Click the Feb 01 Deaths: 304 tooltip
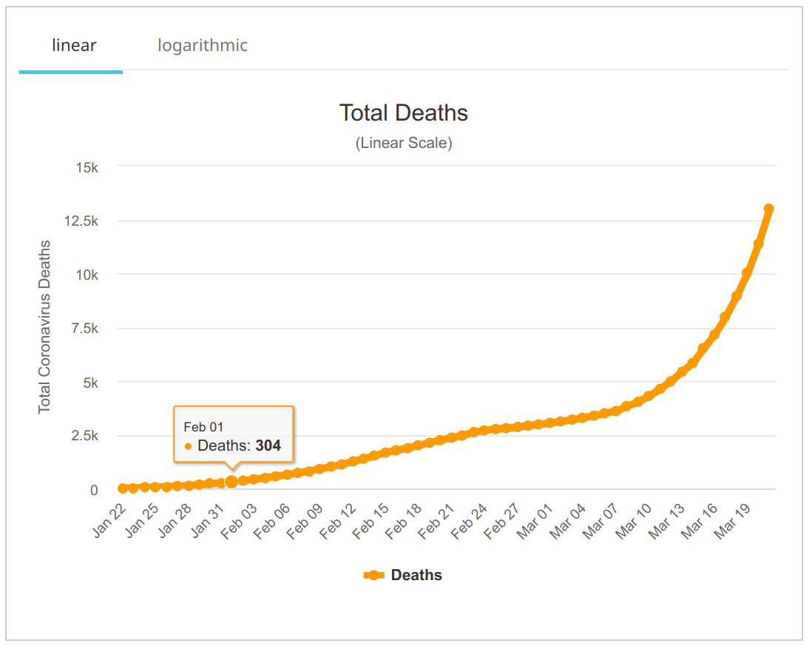 233,437
